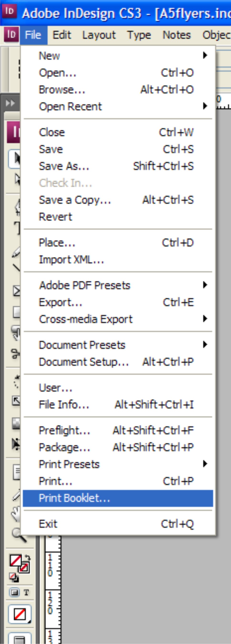This screenshot has height=644, width=231.
Task: Open the Edit menu
Action: [62, 35]
